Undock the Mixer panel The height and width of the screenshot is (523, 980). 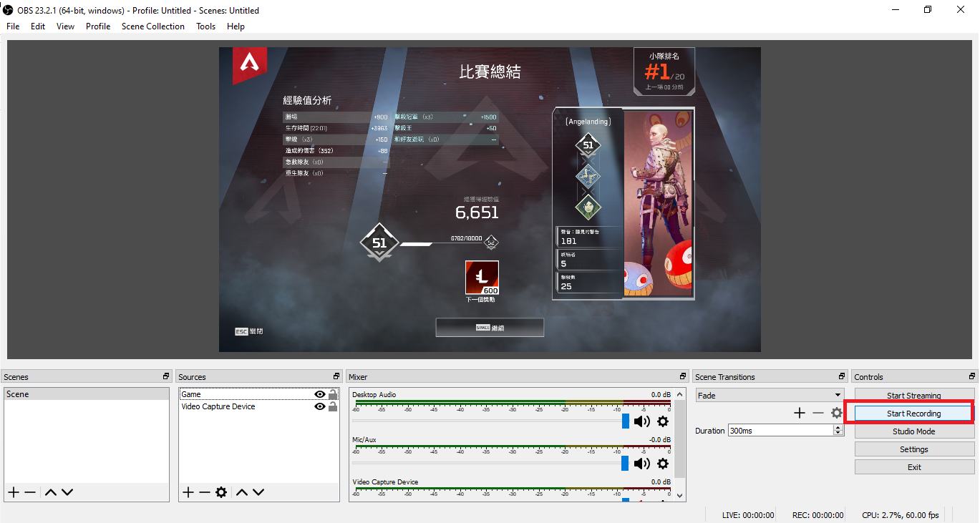(683, 376)
